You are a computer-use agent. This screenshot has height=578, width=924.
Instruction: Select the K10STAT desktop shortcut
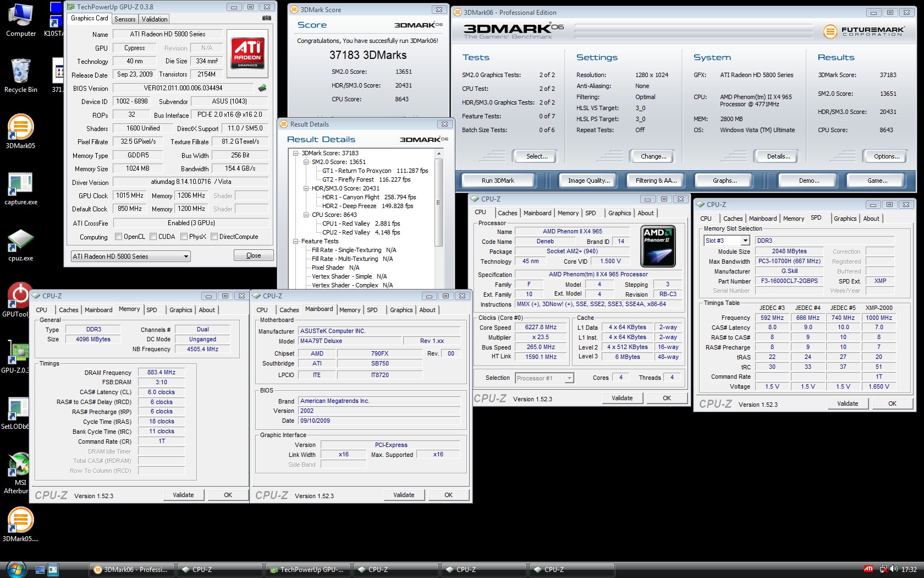[x=54, y=20]
